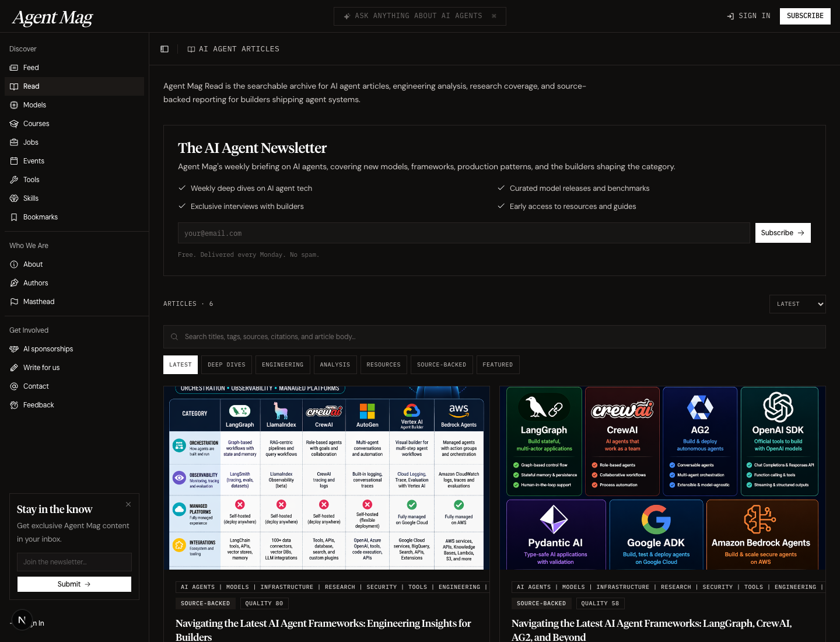Filter articles by Engineering tab
Image resolution: width=840 pixels, height=642 pixels.
tap(282, 365)
